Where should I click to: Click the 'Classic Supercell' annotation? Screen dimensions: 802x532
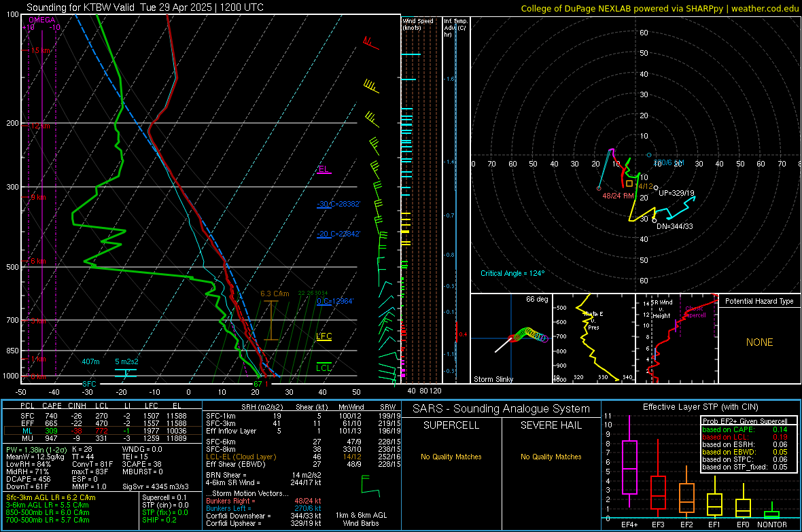(x=695, y=312)
